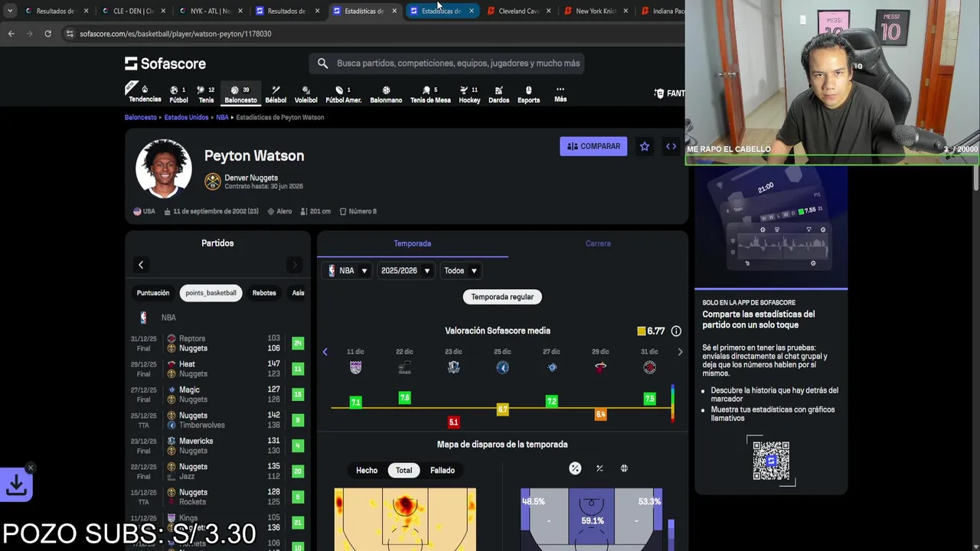Click the Magic logo on 27 dic

551,367
